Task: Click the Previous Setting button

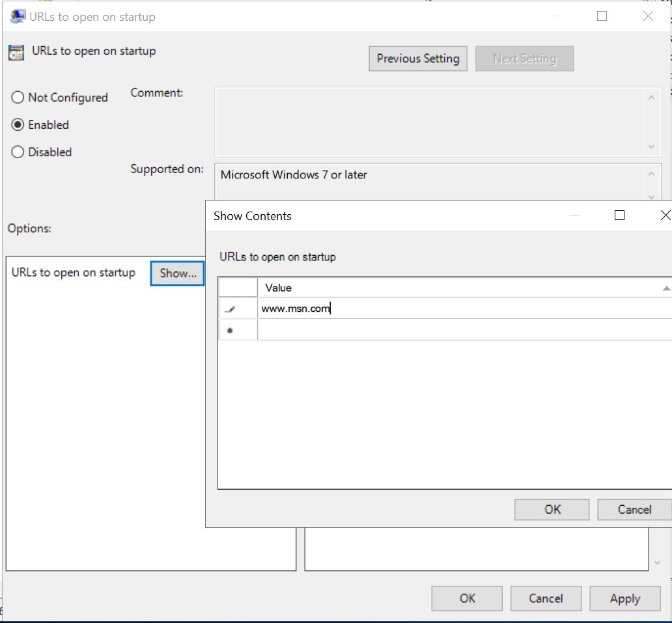Action: point(417,59)
